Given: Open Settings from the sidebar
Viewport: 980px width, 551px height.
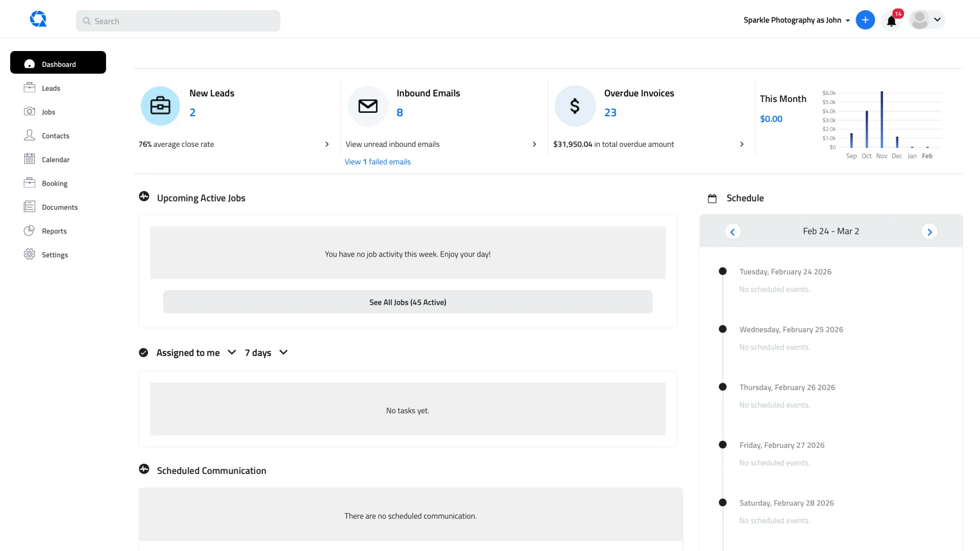Looking at the screenshot, I should [x=55, y=254].
